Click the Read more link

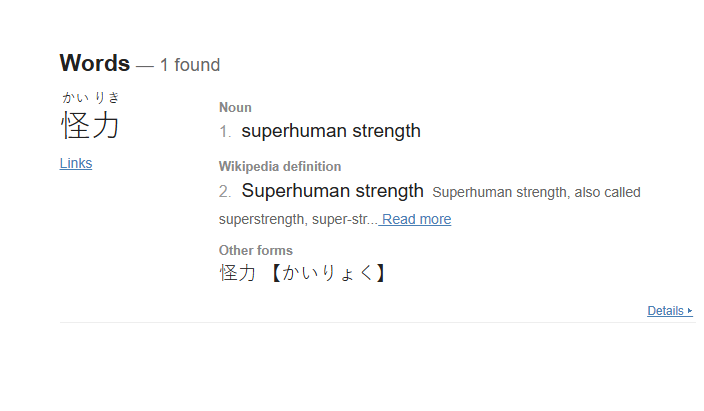tap(416, 219)
